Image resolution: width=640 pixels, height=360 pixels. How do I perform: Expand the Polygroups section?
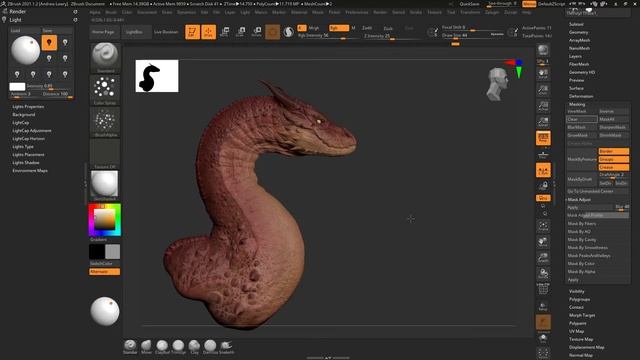579,299
